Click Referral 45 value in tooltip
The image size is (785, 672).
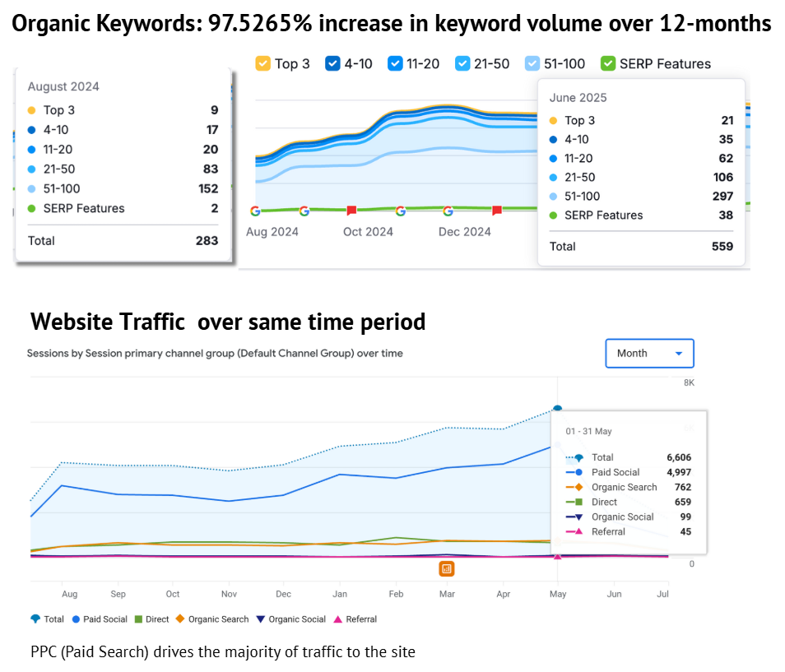point(685,531)
